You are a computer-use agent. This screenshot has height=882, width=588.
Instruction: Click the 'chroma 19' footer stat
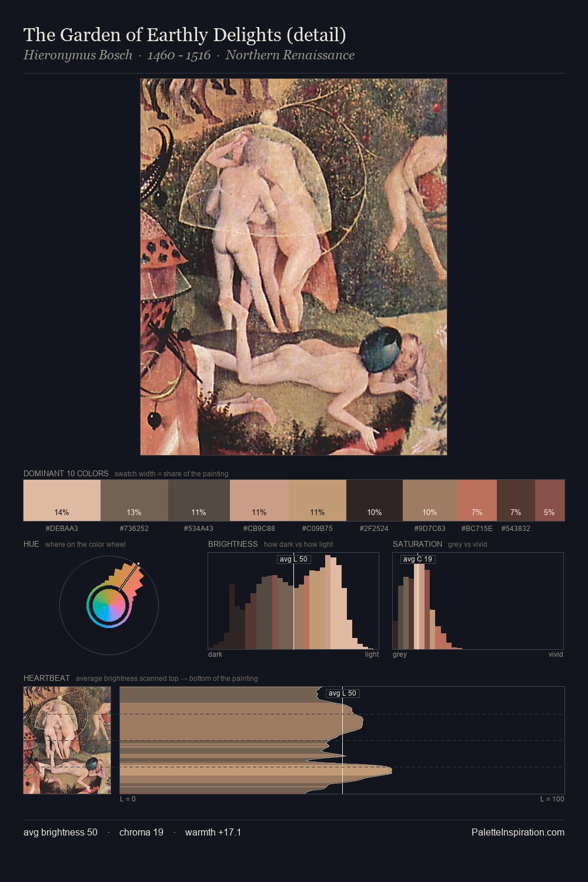tap(141, 832)
